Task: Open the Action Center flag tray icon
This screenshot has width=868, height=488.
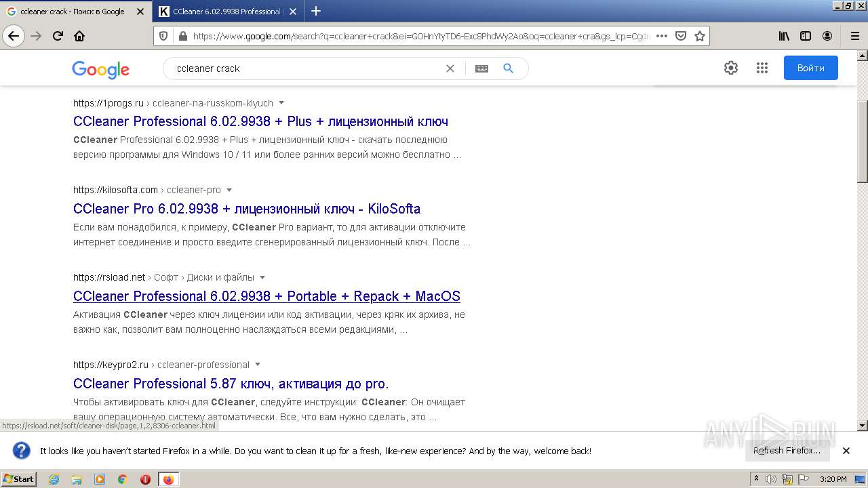Action: (x=802, y=479)
